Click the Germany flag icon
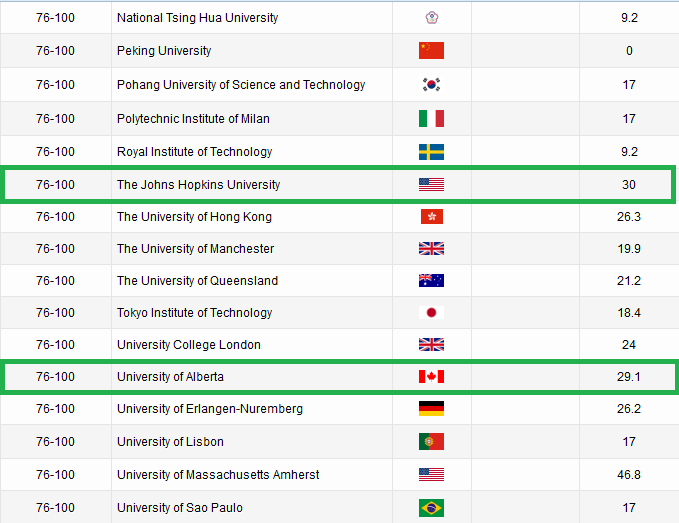The image size is (679, 523). (431, 409)
